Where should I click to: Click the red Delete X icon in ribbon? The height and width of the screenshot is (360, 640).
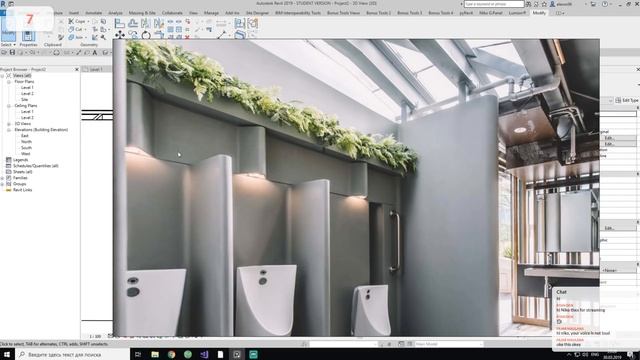187,37
